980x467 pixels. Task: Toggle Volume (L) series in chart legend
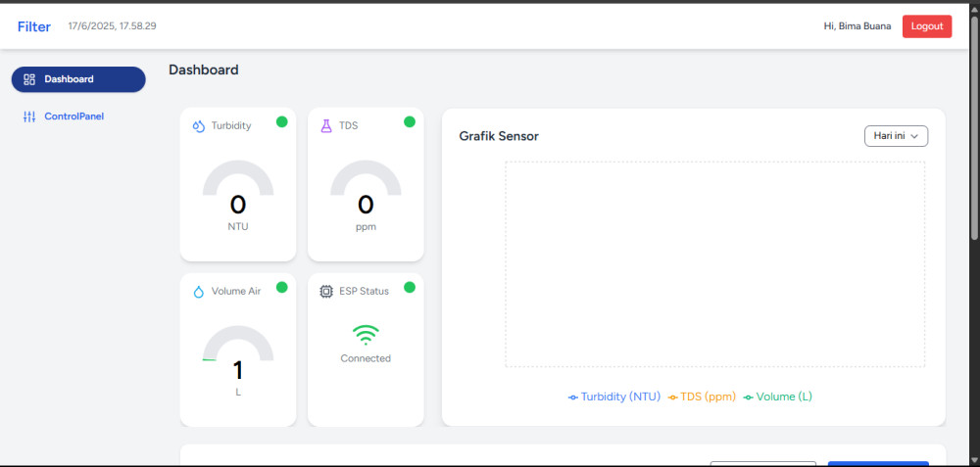(777, 397)
